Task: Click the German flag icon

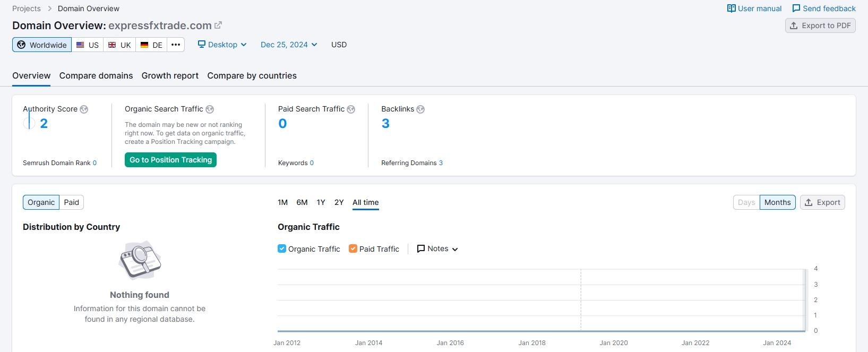Action: click(144, 45)
